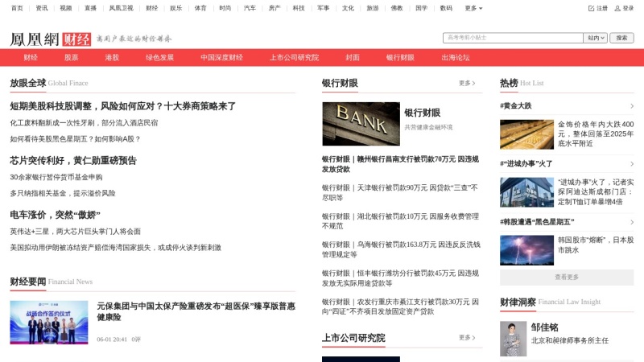Open 数码 in top menu
The height and width of the screenshot is (362, 644).
446,8
